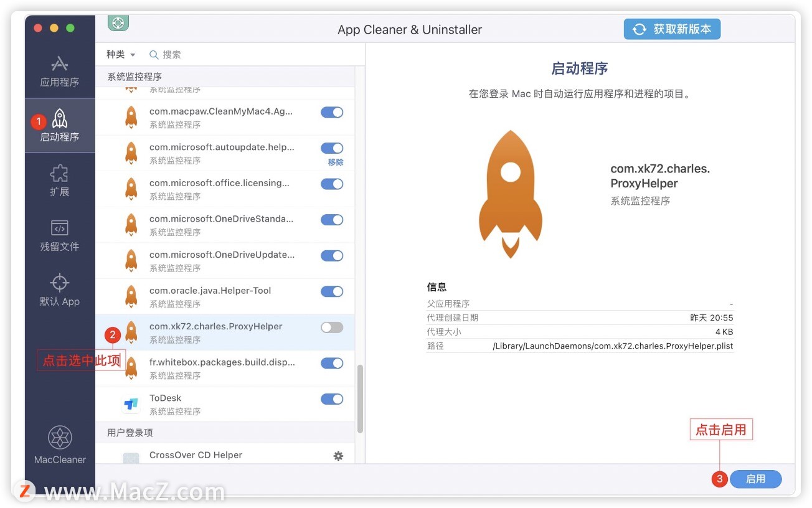Click the 启用 enable button
Image resolution: width=812 pixels, height=508 pixels.
755,479
